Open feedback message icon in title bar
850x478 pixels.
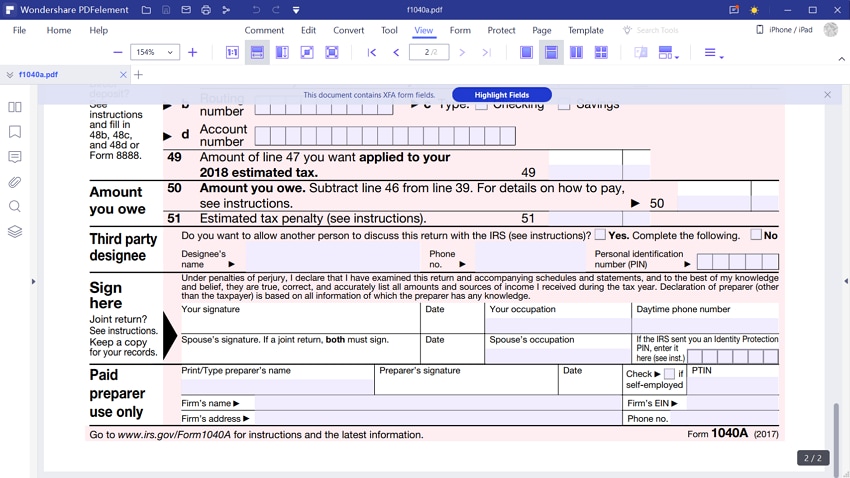(x=733, y=10)
